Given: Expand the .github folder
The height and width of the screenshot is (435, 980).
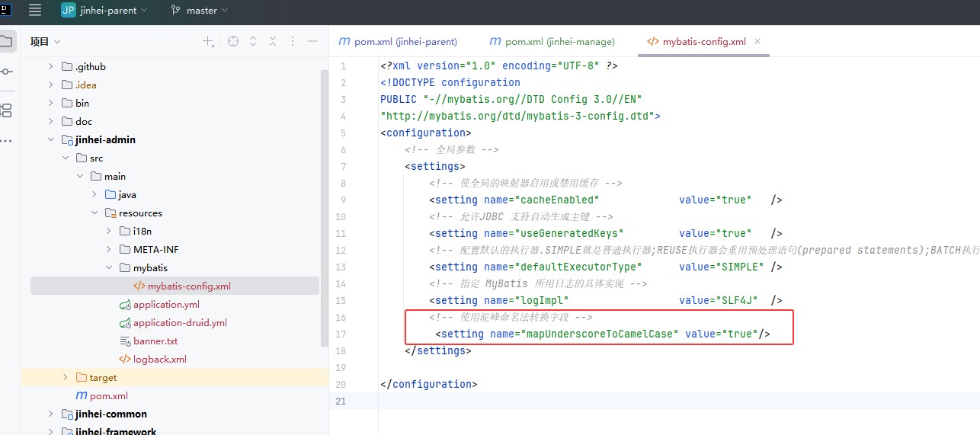Looking at the screenshot, I should tap(51, 67).
